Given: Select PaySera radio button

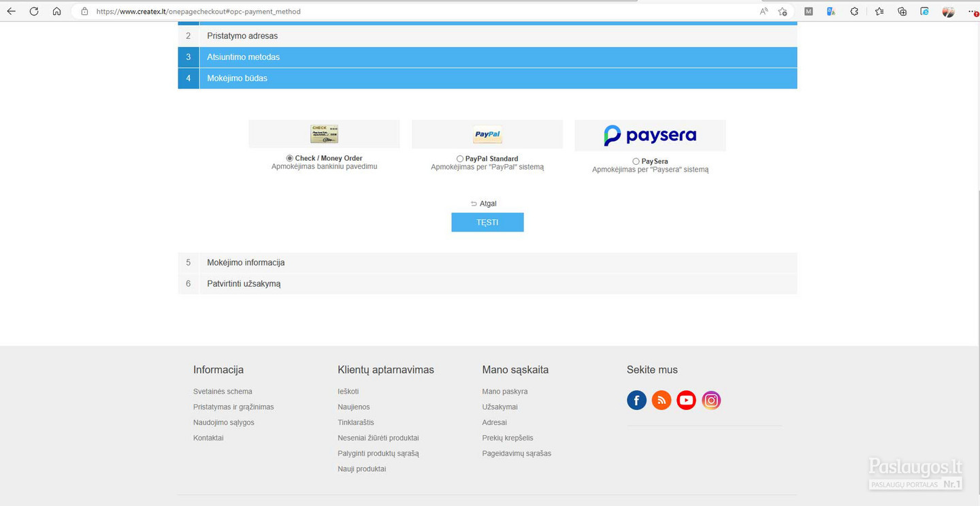Looking at the screenshot, I should point(636,161).
